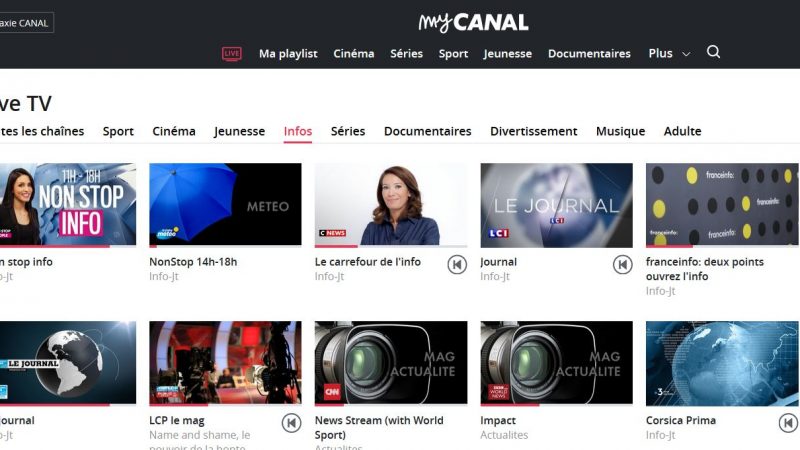Open News Stream (with World Sport) title

(379, 428)
